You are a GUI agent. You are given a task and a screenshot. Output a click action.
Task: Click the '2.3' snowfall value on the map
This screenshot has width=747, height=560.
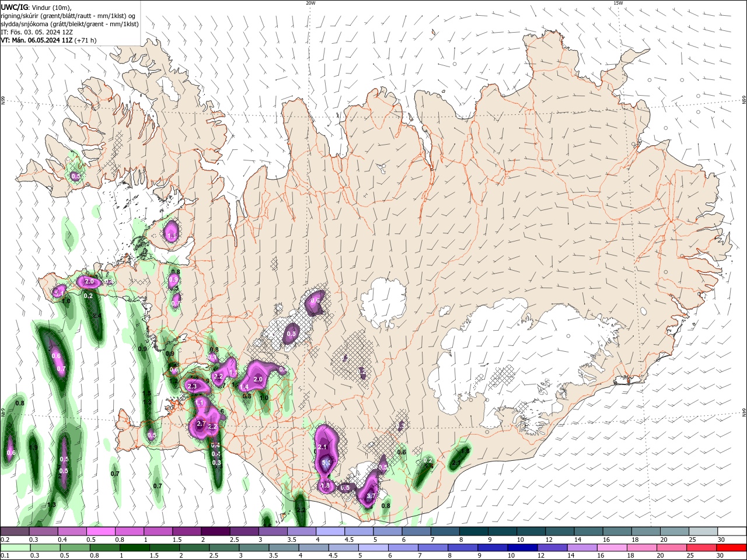coord(193,386)
